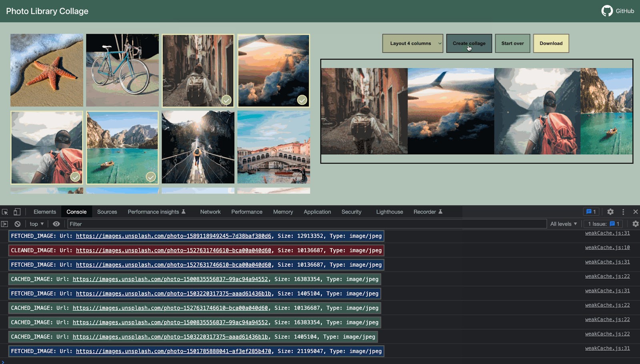Create a live expression eye icon
Viewport: 640px width, 364px height.
(x=56, y=224)
